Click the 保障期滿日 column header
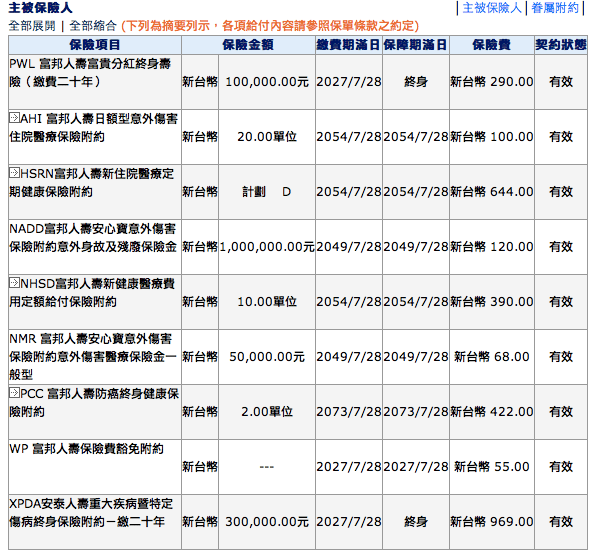Screen dimensions: 594x555 (x=416, y=45)
